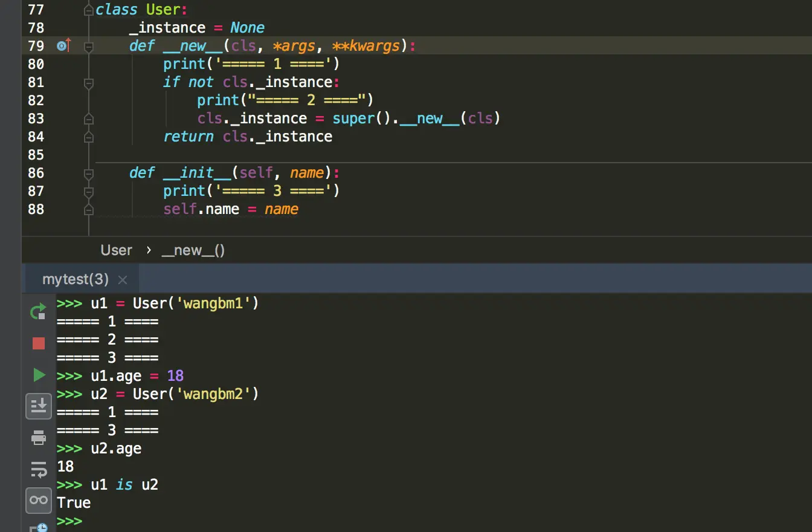Toggle the Show Variables glasses icon
The height and width of the screenshot is (532, 812).
[39, 500]
